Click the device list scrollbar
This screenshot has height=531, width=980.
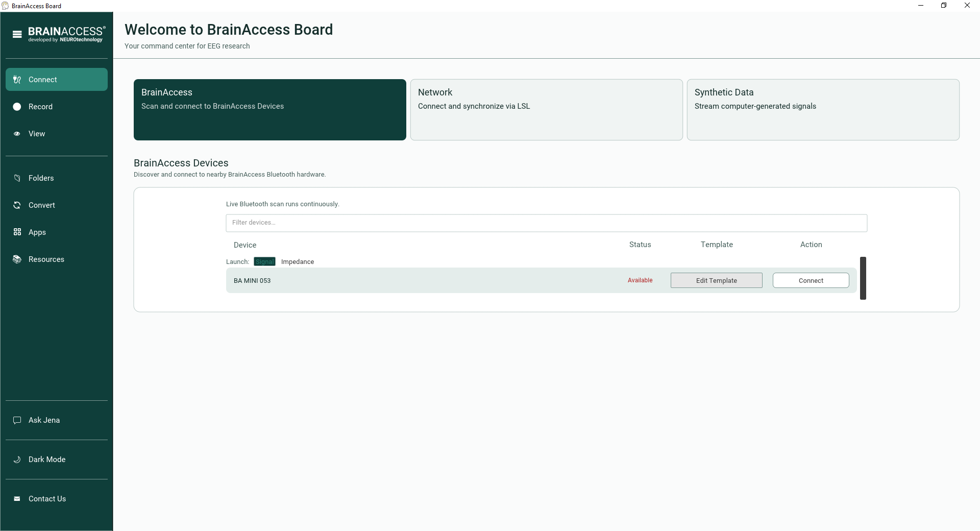coord(863,278)
